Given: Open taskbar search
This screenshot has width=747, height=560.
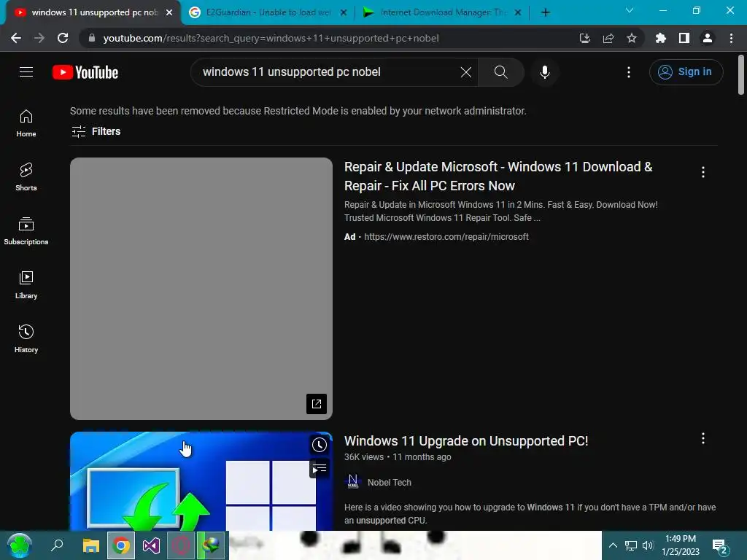Looking at the screenshot, I should coord(57,545).
